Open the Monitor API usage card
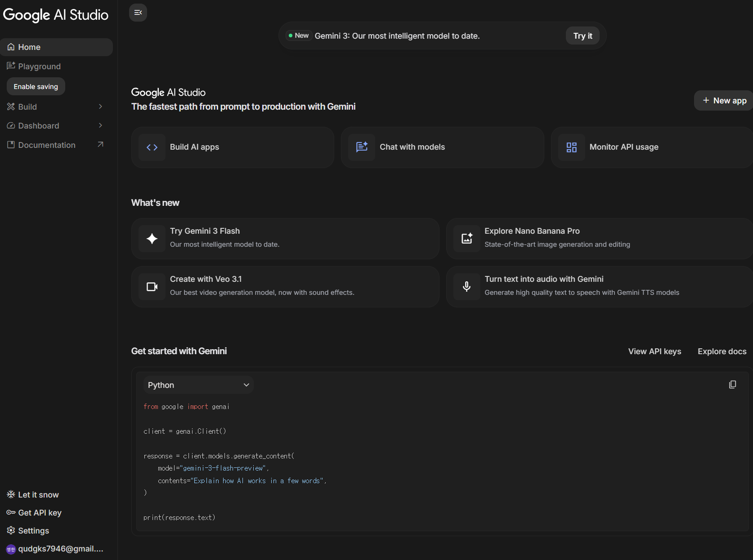Image resolution: width=753 pixels, height=560 pixels. (x=652, y=147)
